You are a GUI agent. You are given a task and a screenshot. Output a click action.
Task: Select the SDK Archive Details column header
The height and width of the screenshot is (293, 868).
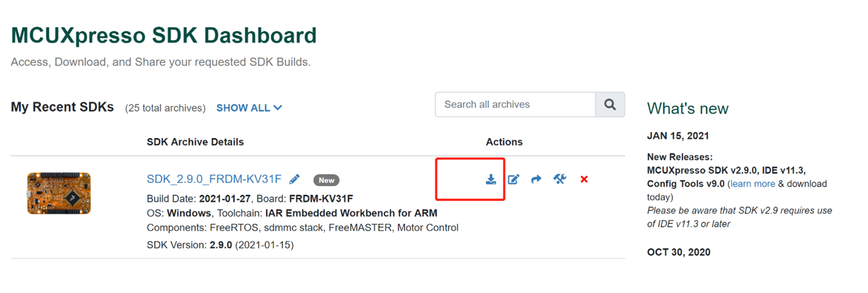pyautogui.click(x=195, y=142)
